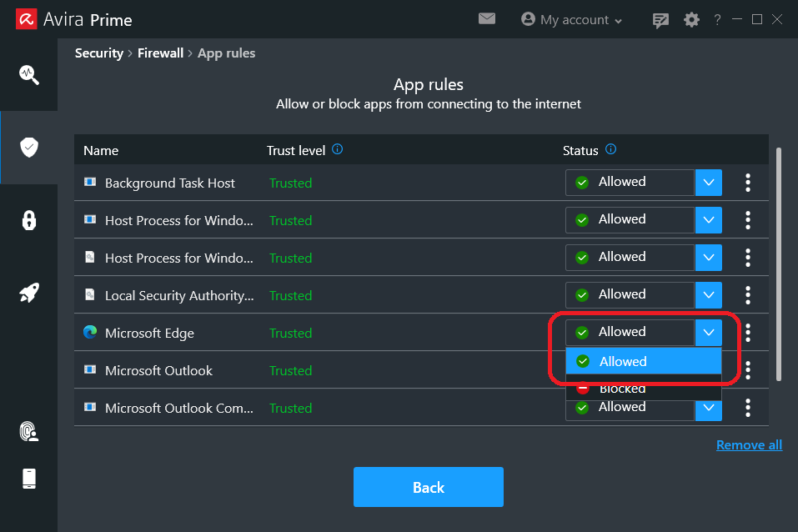Select the Local Security Authority... row name

click(179, 296)
